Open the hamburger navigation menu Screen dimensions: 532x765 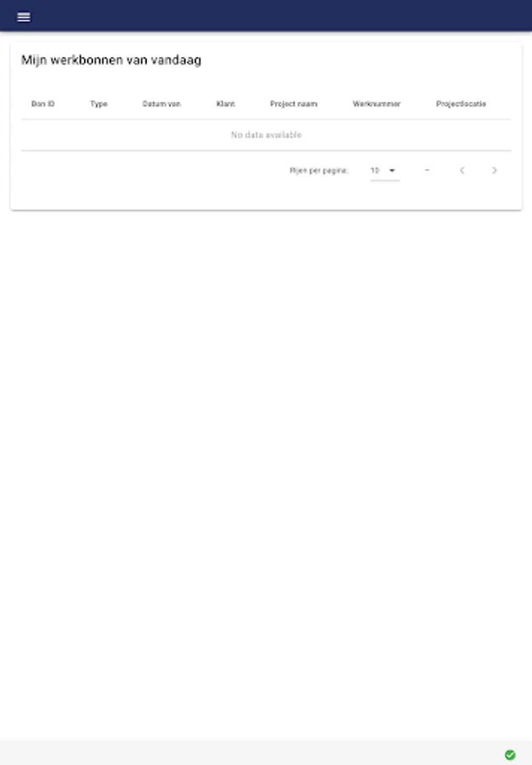point(24,17)
